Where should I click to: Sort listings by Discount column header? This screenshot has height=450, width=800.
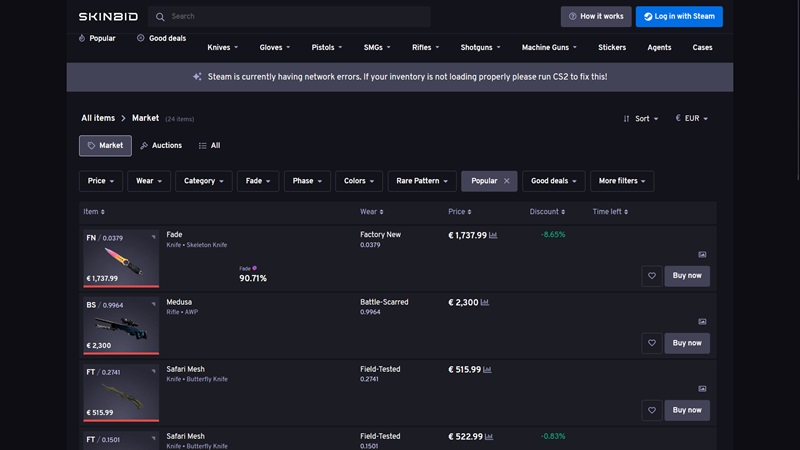pyautogui.click(x=547, y=212)
